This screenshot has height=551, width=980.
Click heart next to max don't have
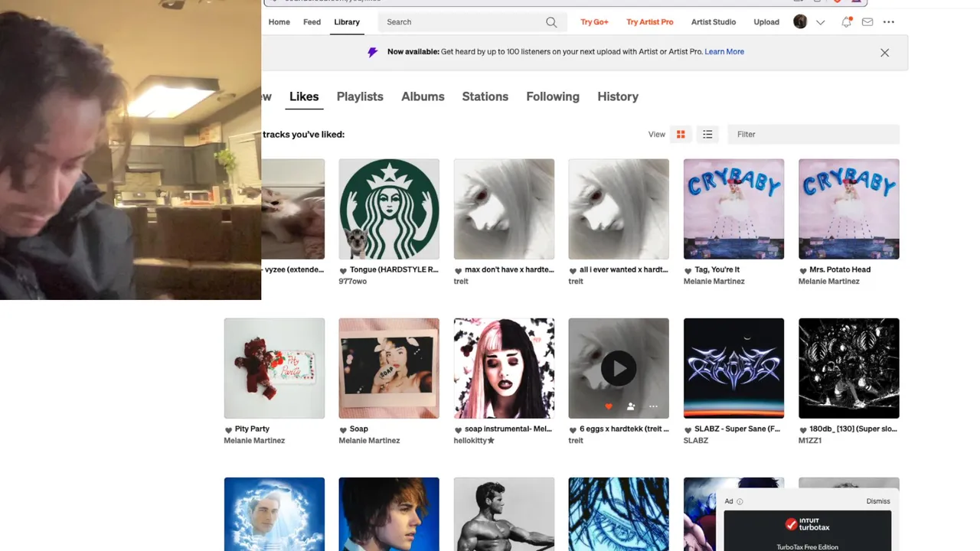point(458,271)
